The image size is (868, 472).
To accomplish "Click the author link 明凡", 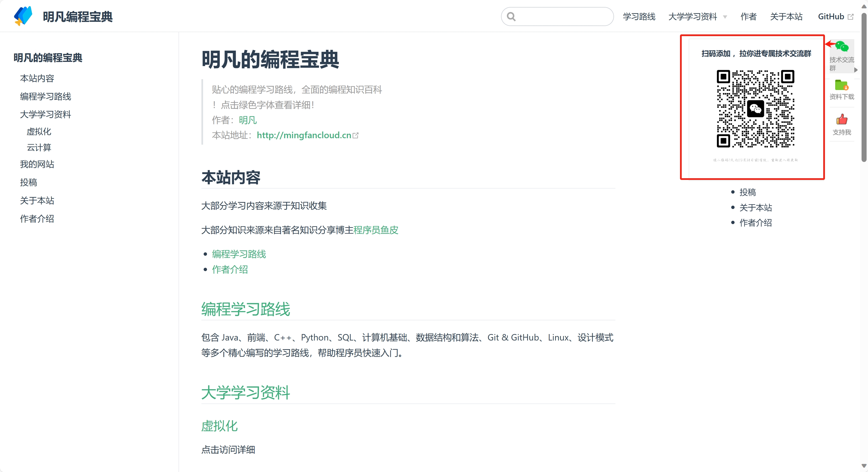I will pos(248,120).
